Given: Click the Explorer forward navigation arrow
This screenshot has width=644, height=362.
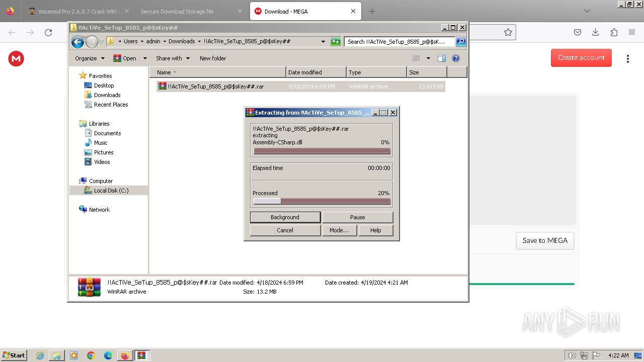Looking at the screenshot, I should [92, 42].
